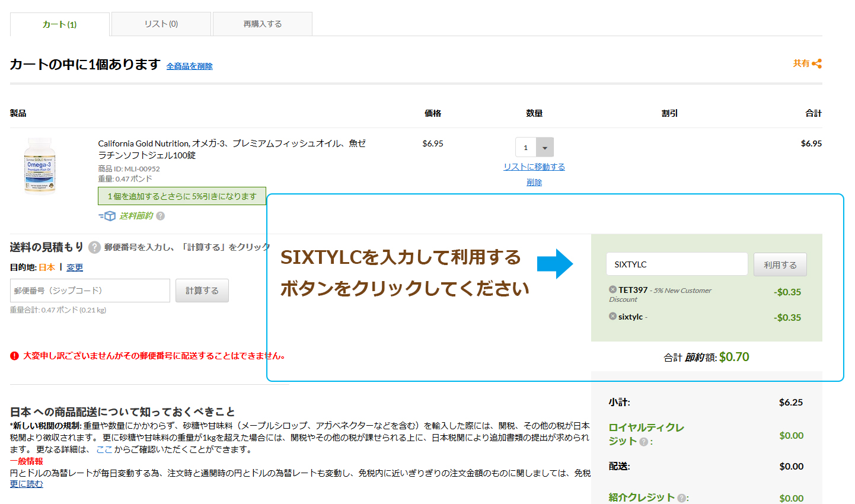Open the California Gold Nutrition product title
The height and width of the screenshot is (504, 855).
pos(232,149)
